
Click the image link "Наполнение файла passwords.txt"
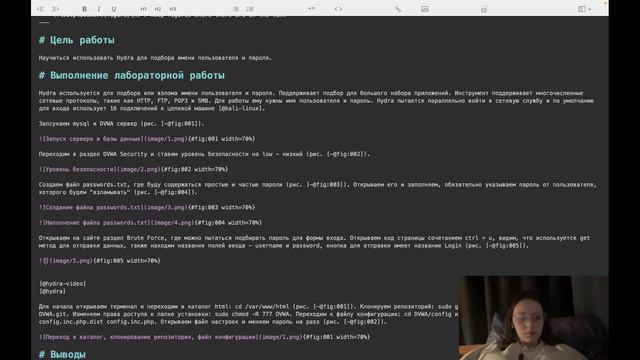point(116,223)
